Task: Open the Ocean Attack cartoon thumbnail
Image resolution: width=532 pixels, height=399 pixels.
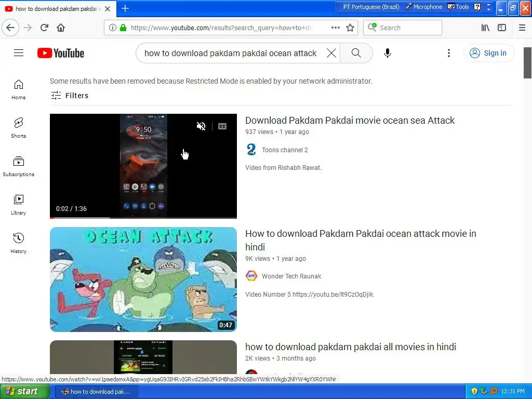Action: point(143,279)
